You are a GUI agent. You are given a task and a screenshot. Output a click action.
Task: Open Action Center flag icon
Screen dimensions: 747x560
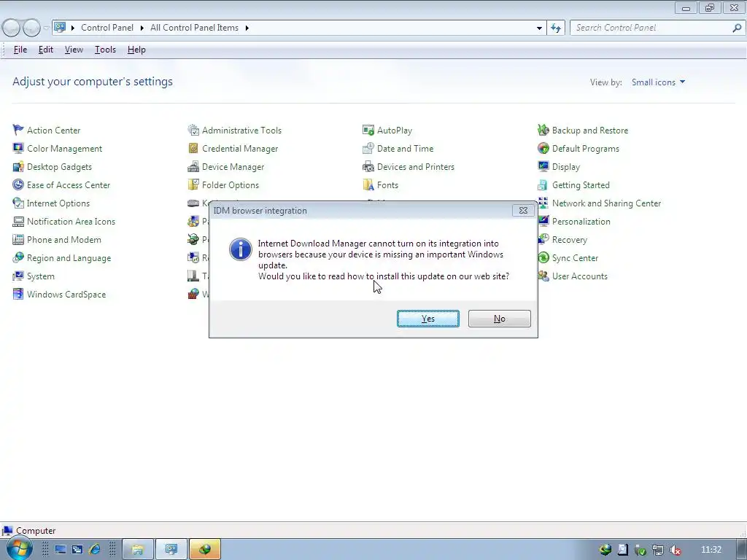point(18,130)
